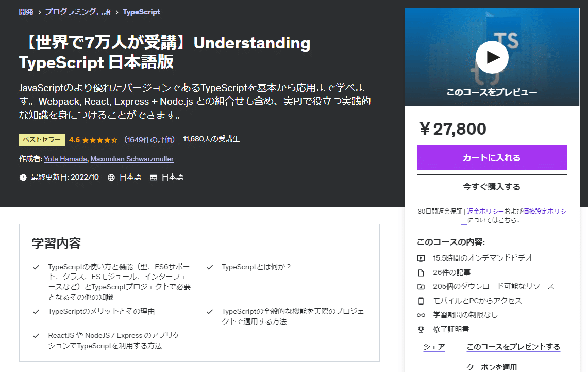Screen dimensions: 588x372
Task: Click the trophy icon for completion certificate
Action: 421,329
